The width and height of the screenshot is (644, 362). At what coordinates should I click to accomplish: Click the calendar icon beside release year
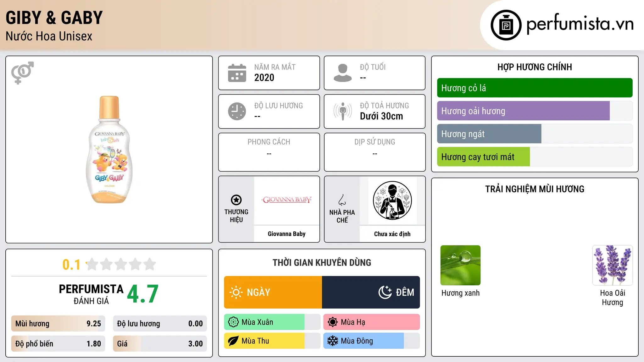pyautogui.click(x=237, y=73)
